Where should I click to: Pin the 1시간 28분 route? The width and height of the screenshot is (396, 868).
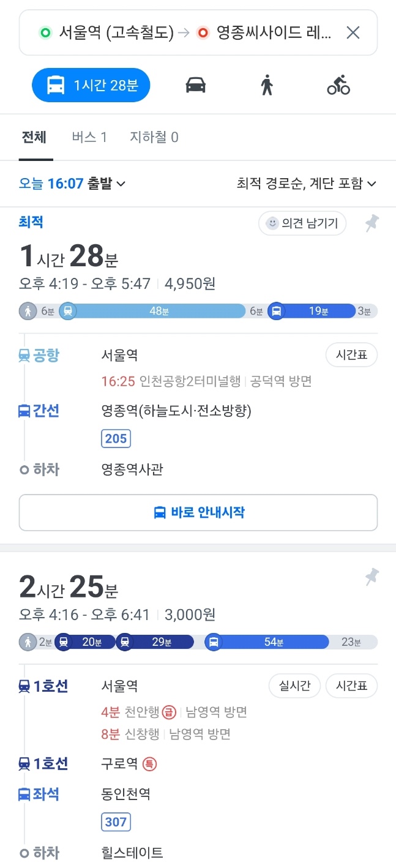(372, 224)
